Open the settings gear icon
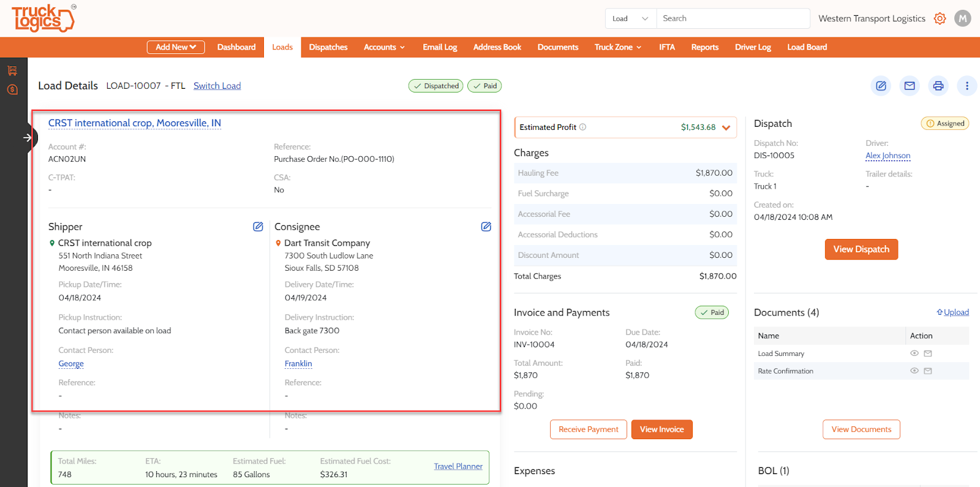 coord(940,18)
